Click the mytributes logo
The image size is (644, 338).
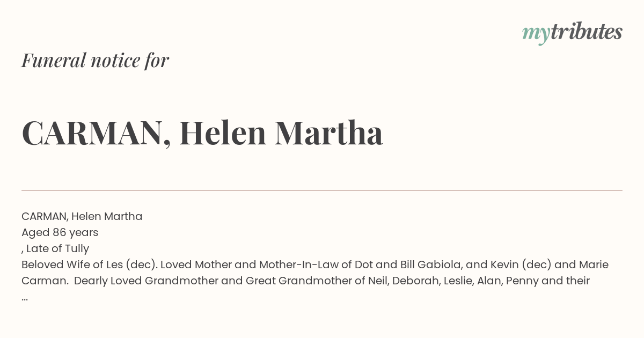[x=572, y=33]
